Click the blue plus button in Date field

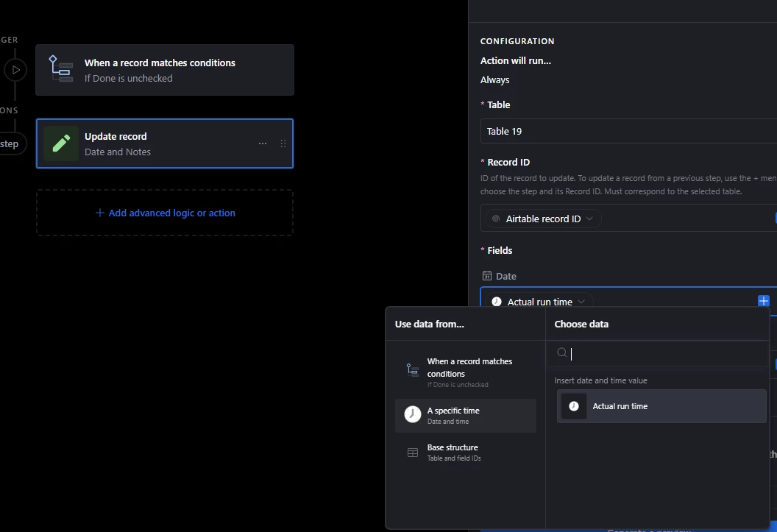tap(764, 301)
